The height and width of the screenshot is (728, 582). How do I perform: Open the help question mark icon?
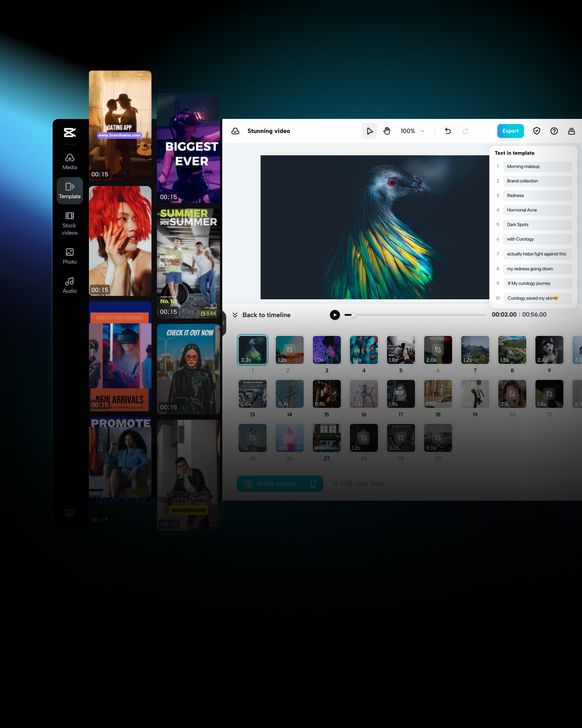[x=554, y=131]
